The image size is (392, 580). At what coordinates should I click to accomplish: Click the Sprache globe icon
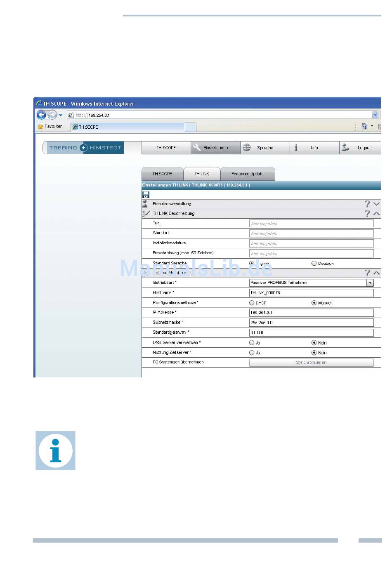coord(247,147)
